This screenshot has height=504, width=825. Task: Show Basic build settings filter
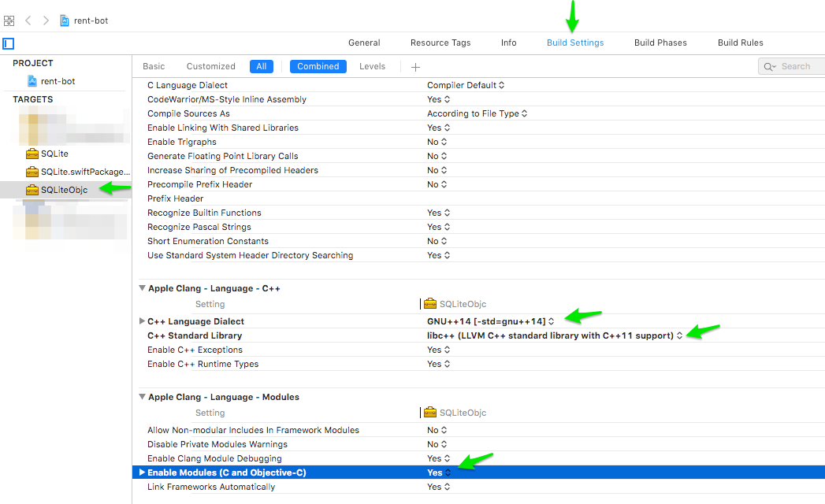[154, 66]
